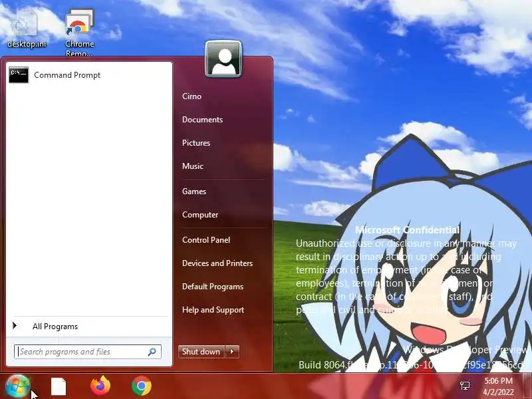The image size is (532, 399).
Task: Open Help and Support
Action: pyautogui.click(x=213, y=310)
